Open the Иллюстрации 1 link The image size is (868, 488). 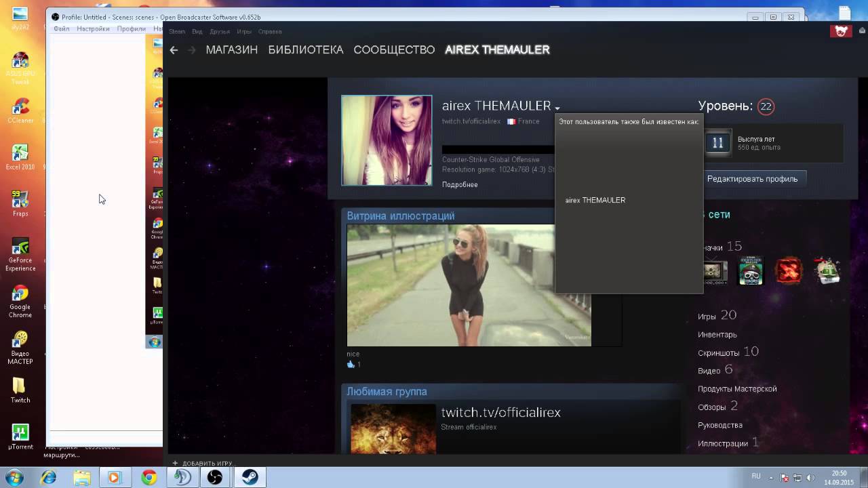728,443
